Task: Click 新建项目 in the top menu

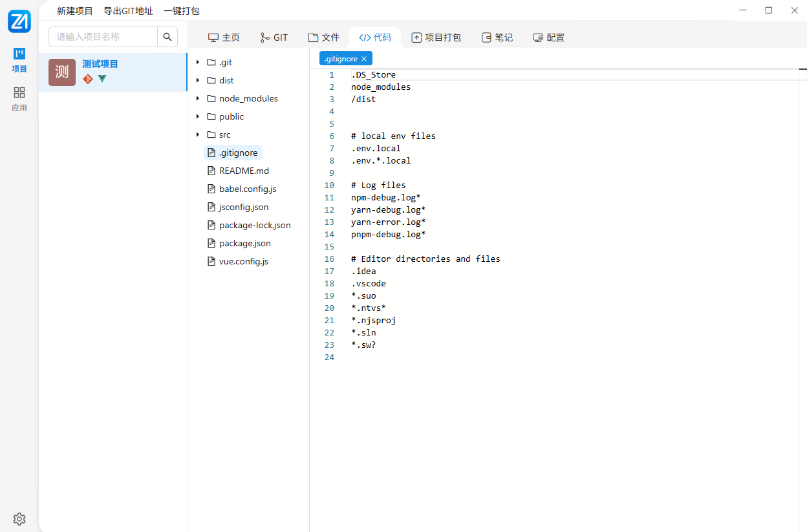Action: [75, 11]
